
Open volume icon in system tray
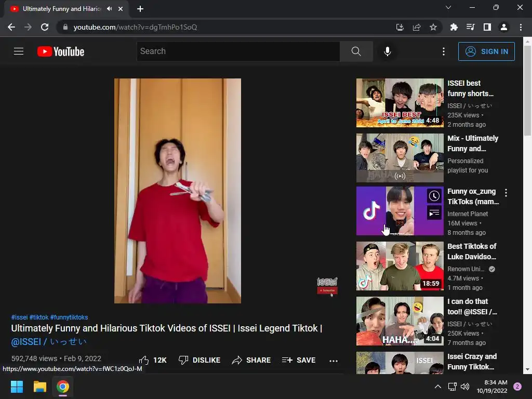[x=465, y=387]
